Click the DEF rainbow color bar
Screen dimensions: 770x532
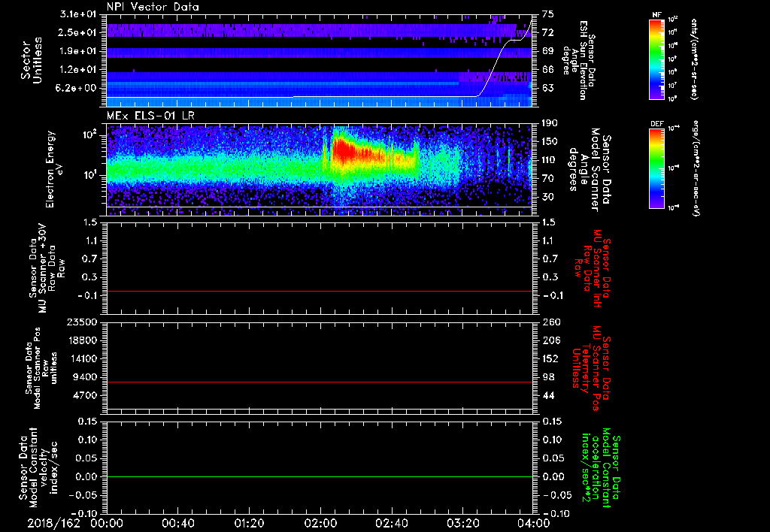click(x=656, y=169)
